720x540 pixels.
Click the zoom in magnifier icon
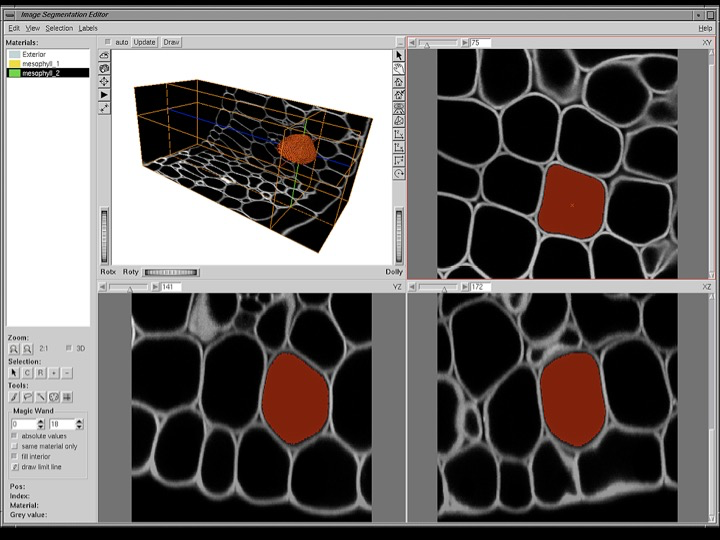coord(14,349)
